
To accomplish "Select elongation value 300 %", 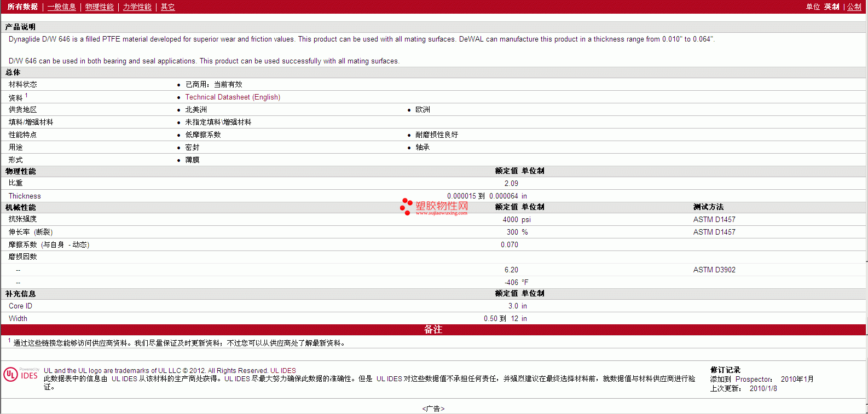I will click(x=517, y=232).
